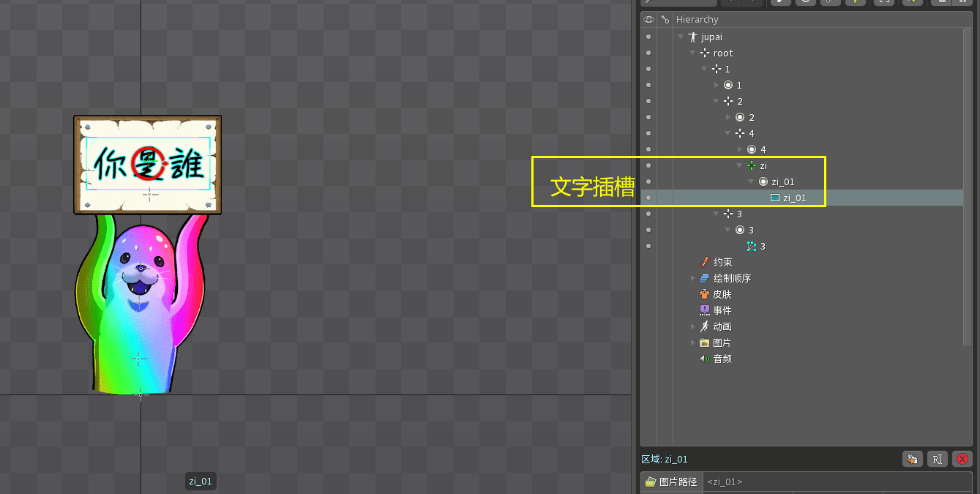Expand the 图片 (images) node
Viewport: 980px width, 494px height.
pyautogui.click(x=693, y=343)
